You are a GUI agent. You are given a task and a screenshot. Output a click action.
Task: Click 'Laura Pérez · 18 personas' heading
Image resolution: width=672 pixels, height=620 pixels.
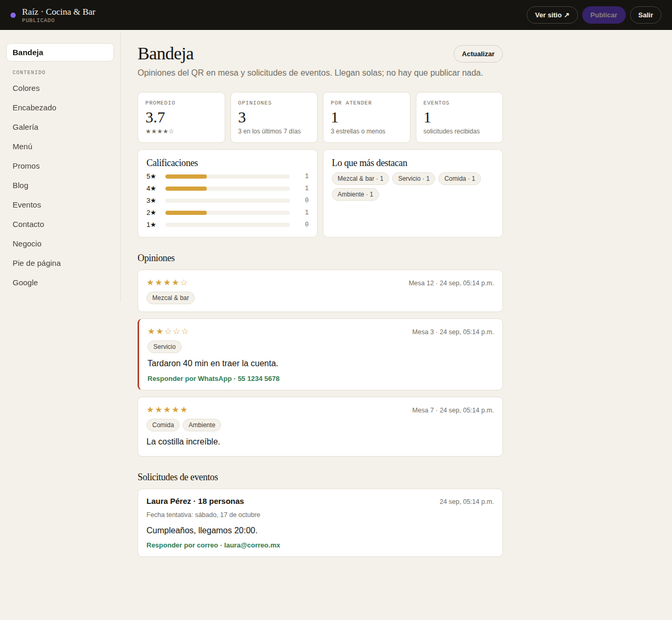pyautogui.click(x=195, y=501)
